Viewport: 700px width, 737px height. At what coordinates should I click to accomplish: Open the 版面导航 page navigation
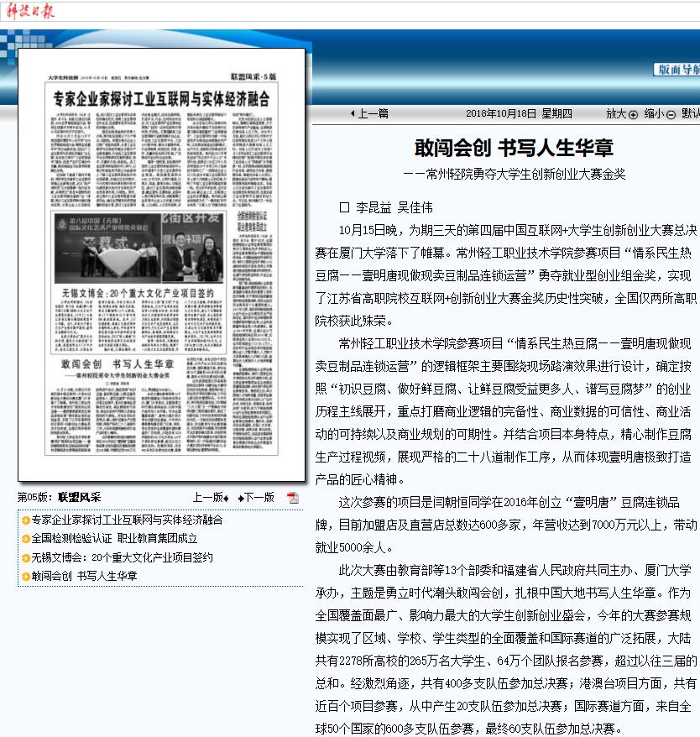pos(677,70)
